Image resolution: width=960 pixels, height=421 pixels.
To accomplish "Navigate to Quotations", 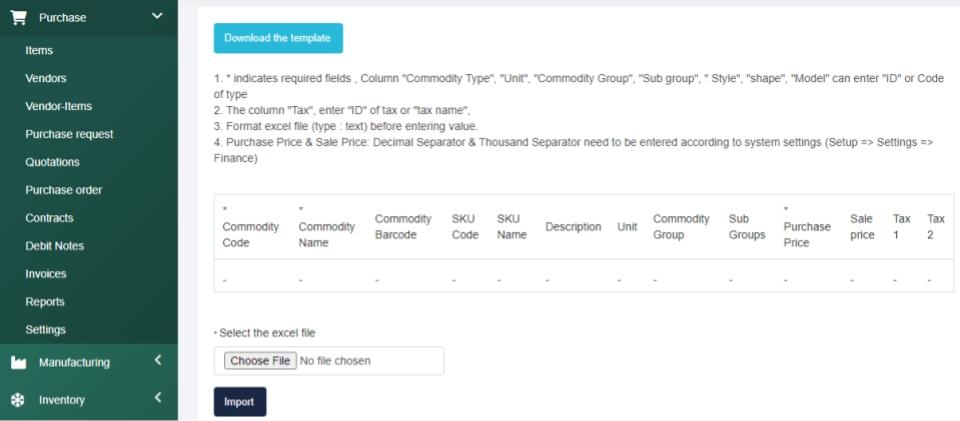I will [x=52, y=162].
